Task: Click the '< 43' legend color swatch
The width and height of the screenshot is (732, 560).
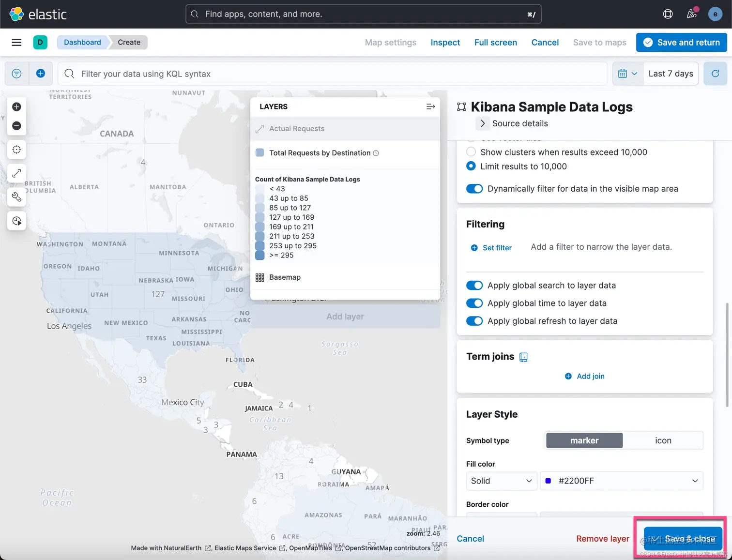Action: pos(259,189)
